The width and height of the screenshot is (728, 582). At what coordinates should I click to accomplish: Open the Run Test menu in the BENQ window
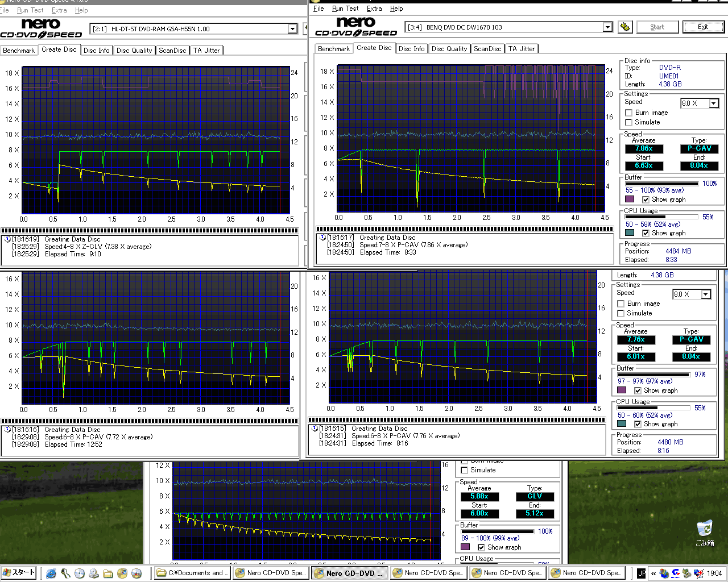click(x=345, y=9)
